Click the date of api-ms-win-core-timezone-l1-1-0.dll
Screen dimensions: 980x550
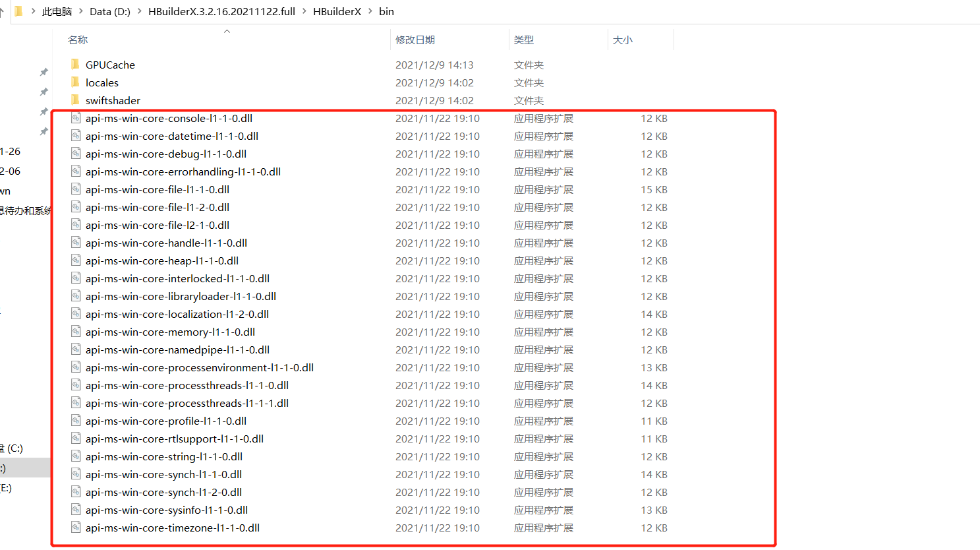(x=438, y=528)
